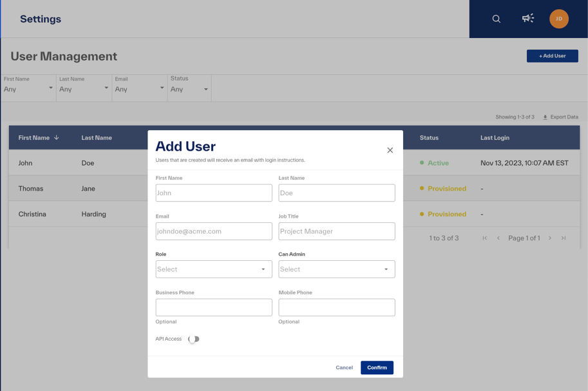Click the Export Data download icon
This screenshot has width=588, height=391.
tap(545, 117)
